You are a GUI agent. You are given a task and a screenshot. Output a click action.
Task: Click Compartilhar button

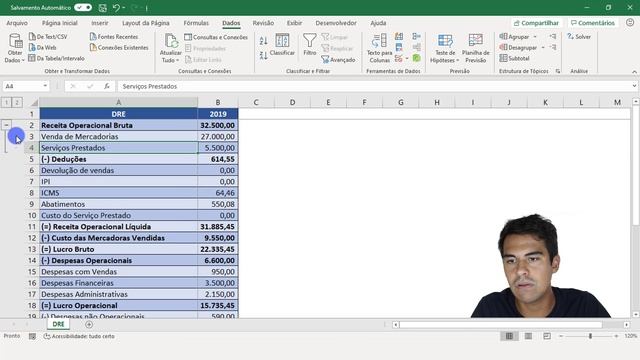536,23
